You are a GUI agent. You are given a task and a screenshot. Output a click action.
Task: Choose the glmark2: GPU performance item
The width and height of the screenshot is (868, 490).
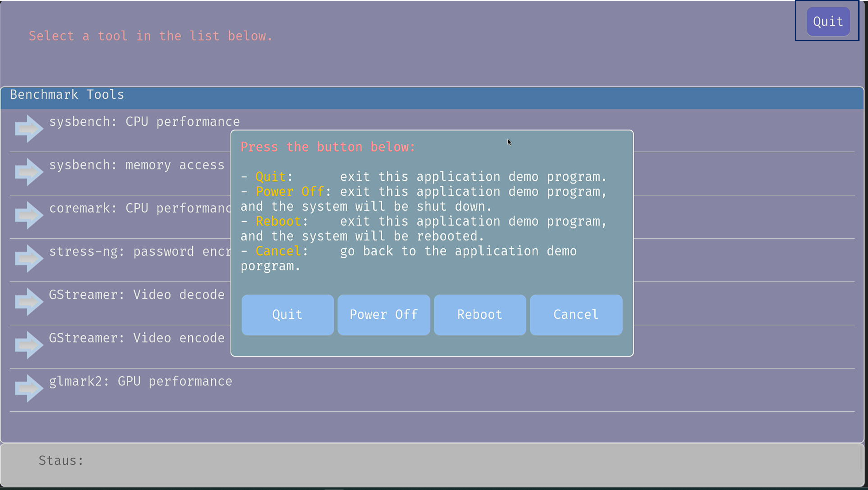coord(140,381)
